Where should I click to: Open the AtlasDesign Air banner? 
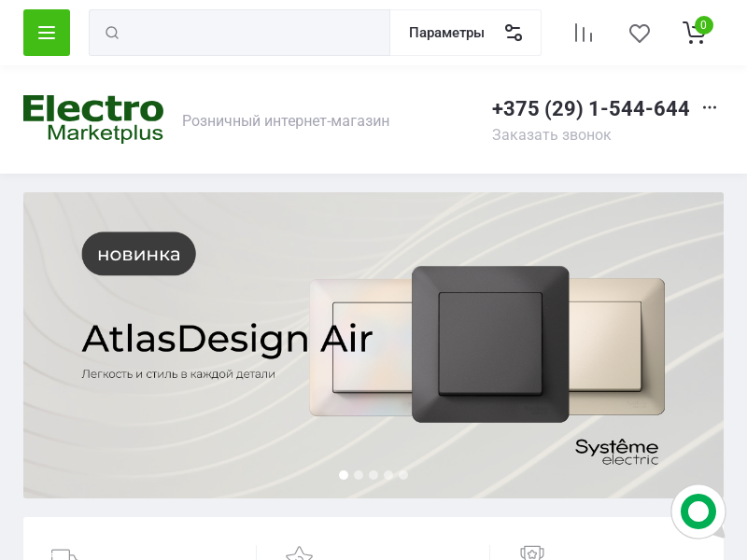(373, 345)
